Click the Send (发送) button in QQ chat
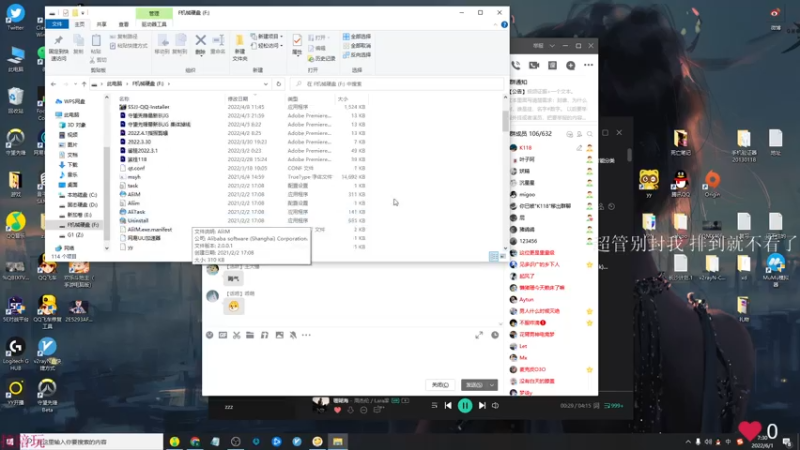This screenshot has width=800, height=450. 474,385
